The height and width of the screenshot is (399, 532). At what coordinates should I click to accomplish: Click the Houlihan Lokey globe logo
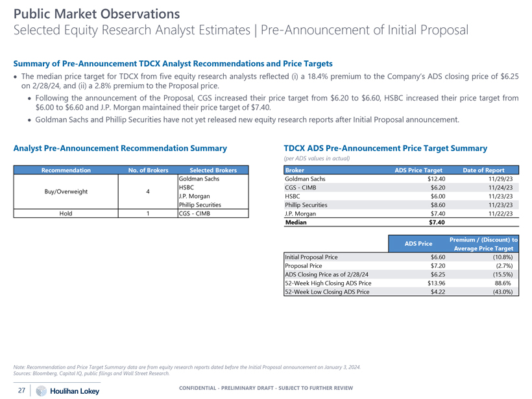41,391
